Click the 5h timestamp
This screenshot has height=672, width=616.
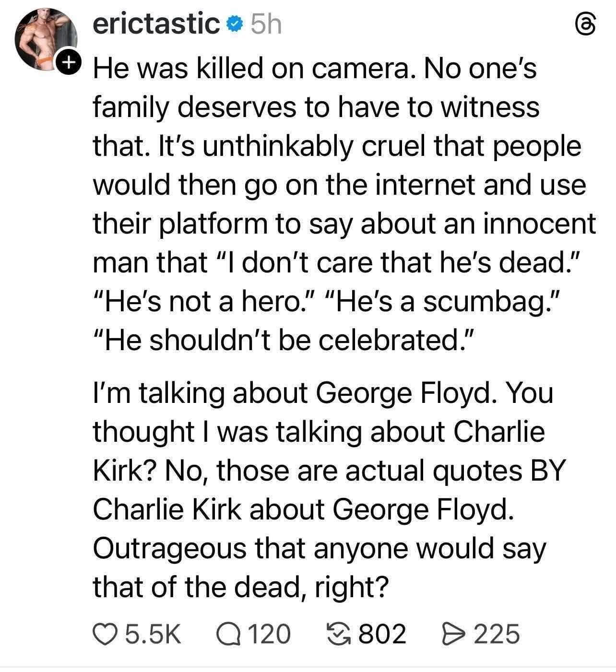pos(266,24)
